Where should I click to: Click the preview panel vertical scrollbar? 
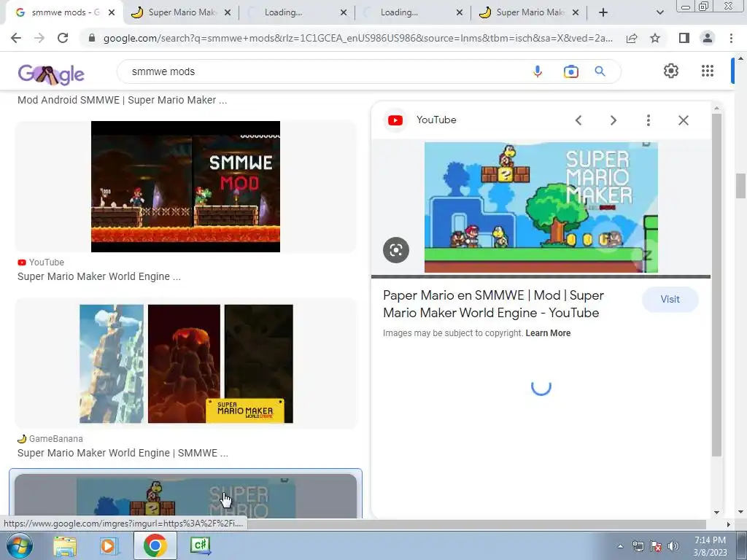pos(716,284)
